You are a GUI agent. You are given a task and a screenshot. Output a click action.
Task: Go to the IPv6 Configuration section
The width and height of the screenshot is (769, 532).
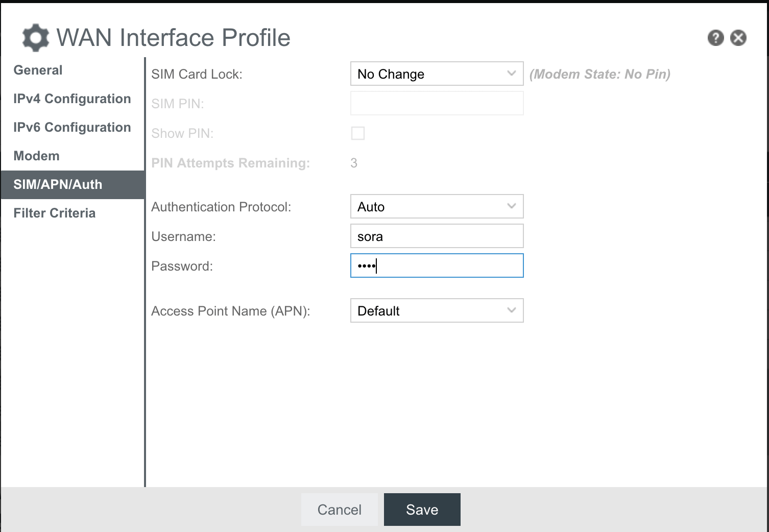tap(72, 128)
